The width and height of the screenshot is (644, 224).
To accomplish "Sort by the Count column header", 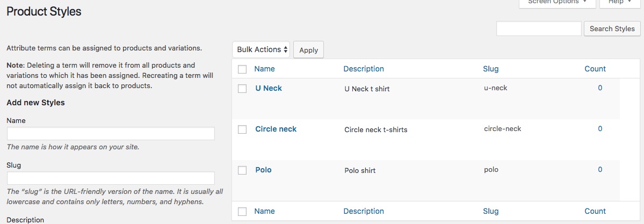I will tap(595, 69).
